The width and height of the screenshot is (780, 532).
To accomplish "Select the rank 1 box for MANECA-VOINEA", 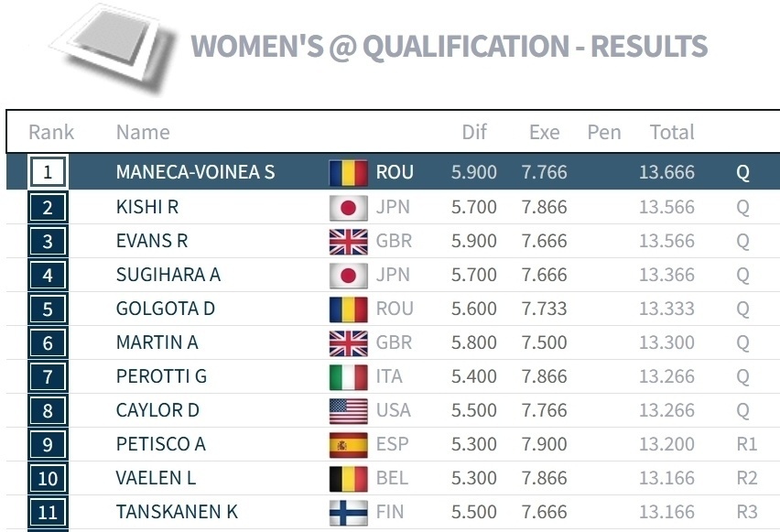I will click(49, 172).
